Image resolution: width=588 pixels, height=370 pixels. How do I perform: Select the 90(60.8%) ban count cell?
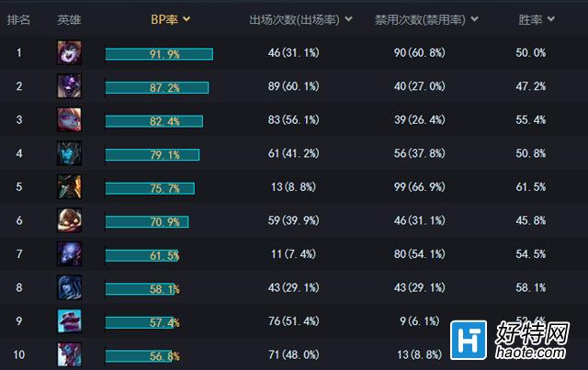[x=419, y=52]
